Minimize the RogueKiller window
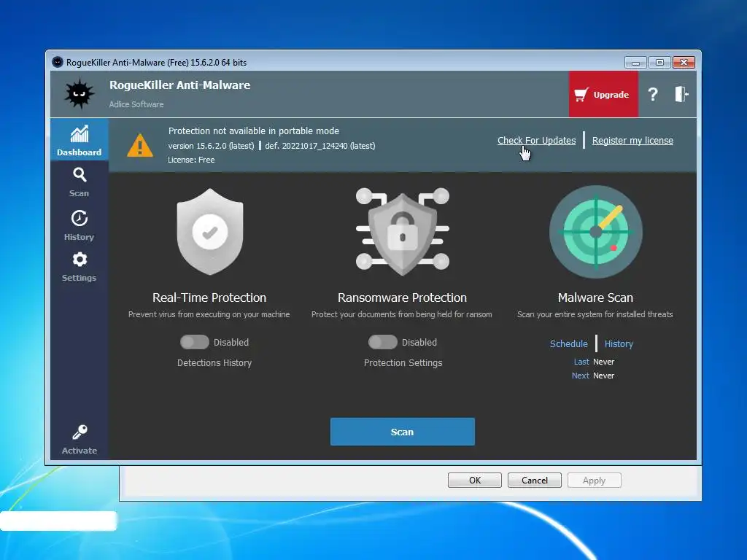Screen dimensions: 747x560 click(635, 63)
